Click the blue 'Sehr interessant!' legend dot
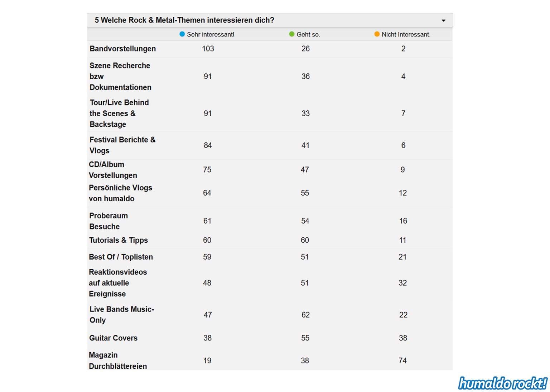This screenshot has width=550, height=392. 182,34
